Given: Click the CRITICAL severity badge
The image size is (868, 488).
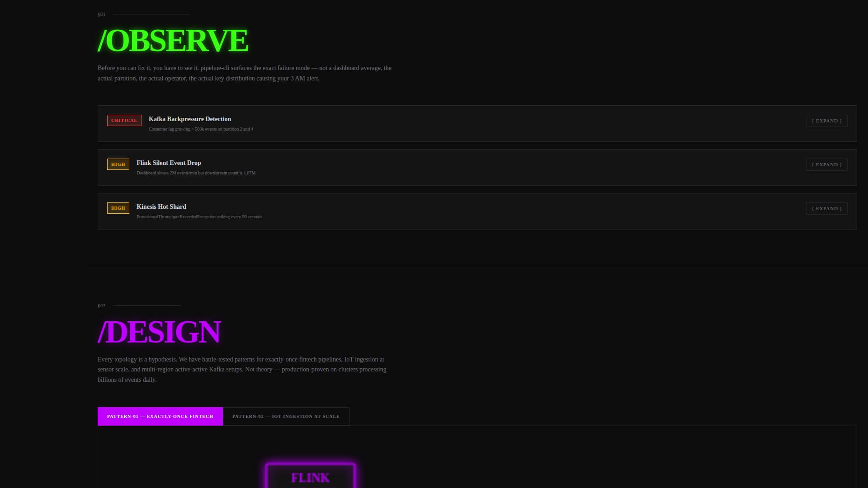Looking at the screenshot, I should [x=124, y=120].
